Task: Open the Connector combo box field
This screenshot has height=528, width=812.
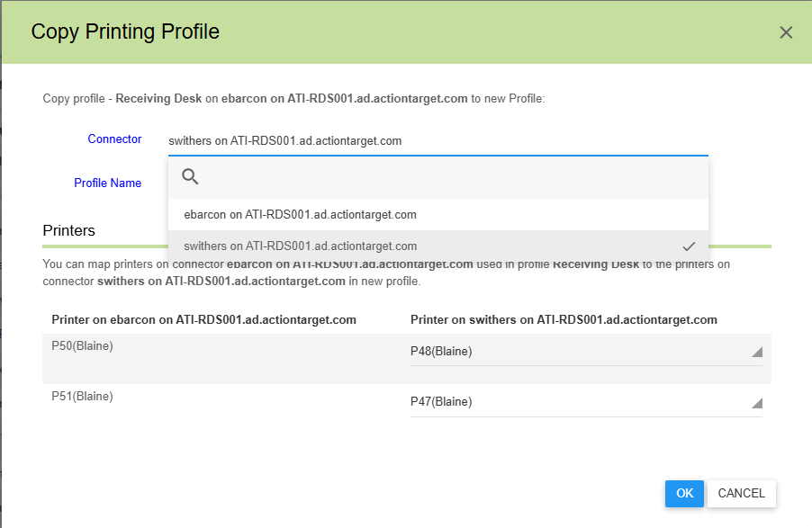Action: coord(438,141)
